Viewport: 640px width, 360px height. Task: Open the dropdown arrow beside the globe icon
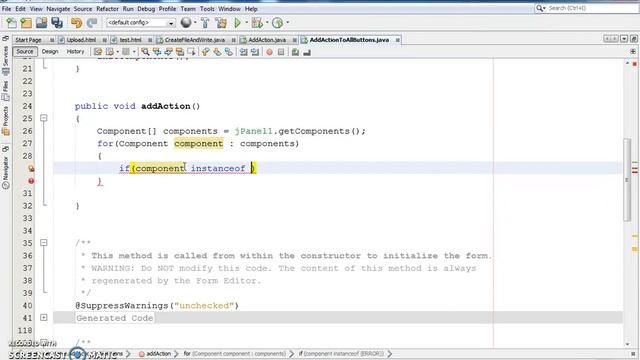pos(195,23)
